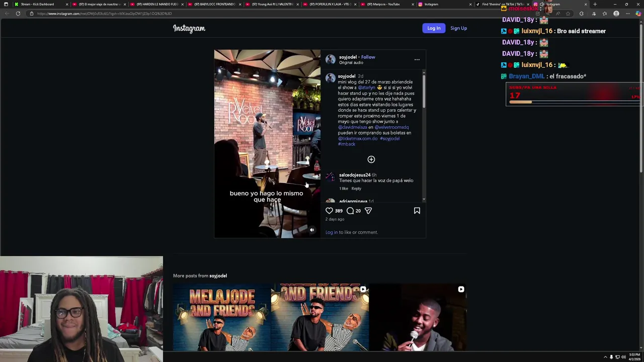Open the #soyjodel hashtag

(389, 138)
